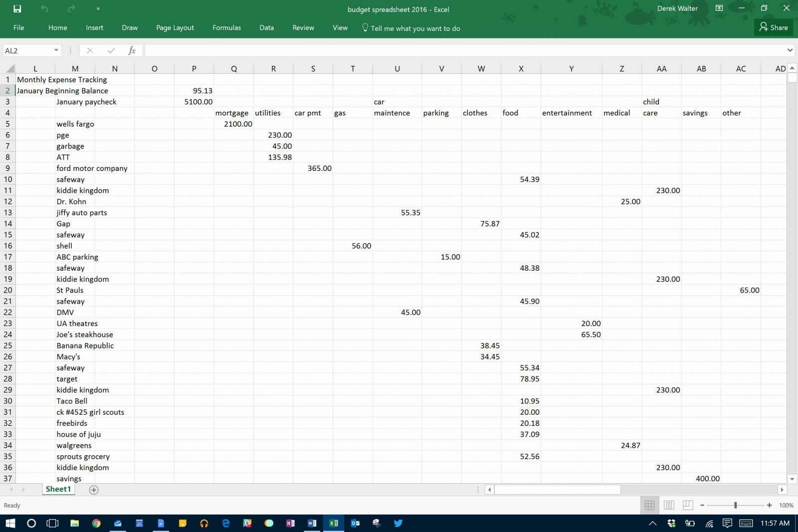Open Outlook from the taskbar
Image resolution: width=798 pixels, height=532 pixels.
click(x=356, y=523)
